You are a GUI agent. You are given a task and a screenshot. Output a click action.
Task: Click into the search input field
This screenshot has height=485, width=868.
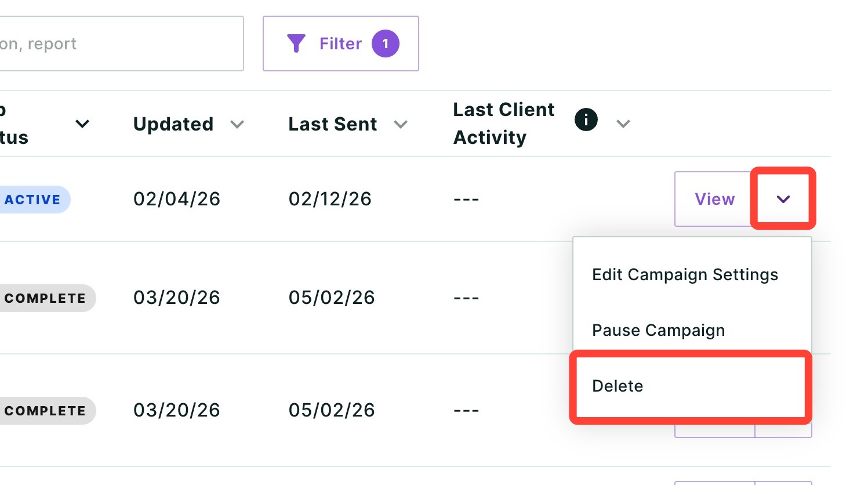point(121,44)
